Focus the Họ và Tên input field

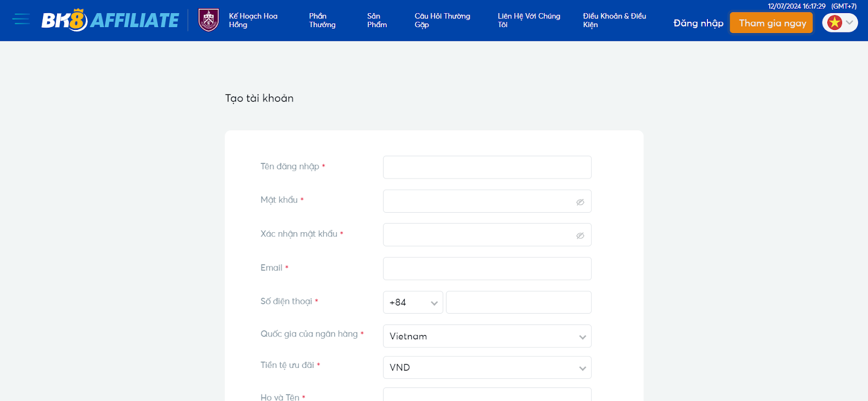(x=487, y=394)
